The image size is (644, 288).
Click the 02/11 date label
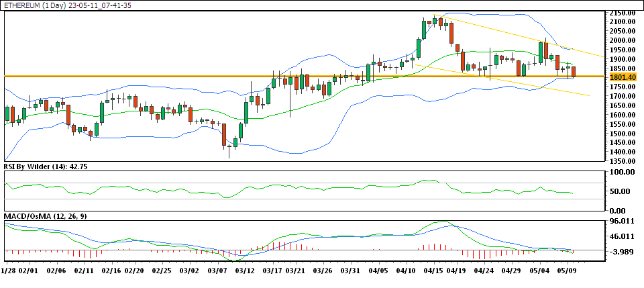point(85,271)
